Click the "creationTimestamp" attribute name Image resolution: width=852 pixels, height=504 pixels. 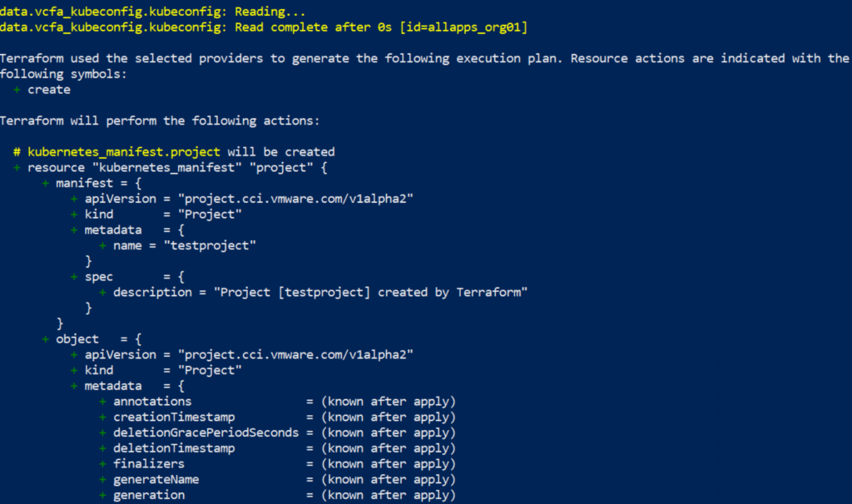tap(174, 417)
